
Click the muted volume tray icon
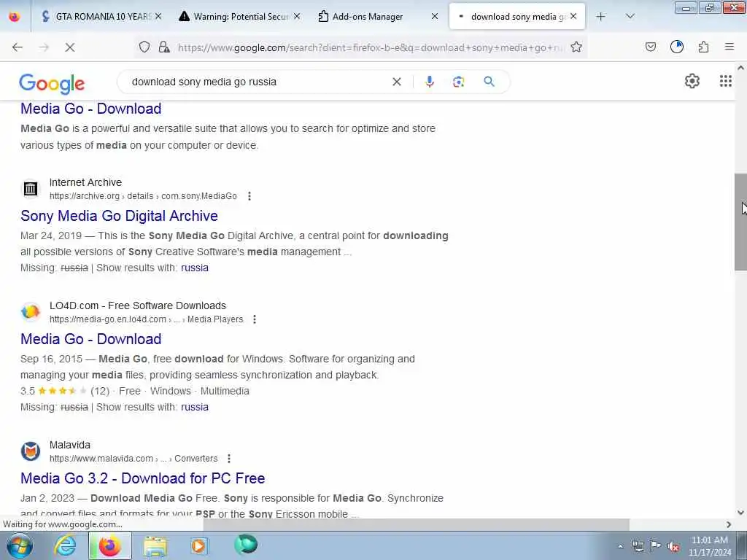[673, 546]
